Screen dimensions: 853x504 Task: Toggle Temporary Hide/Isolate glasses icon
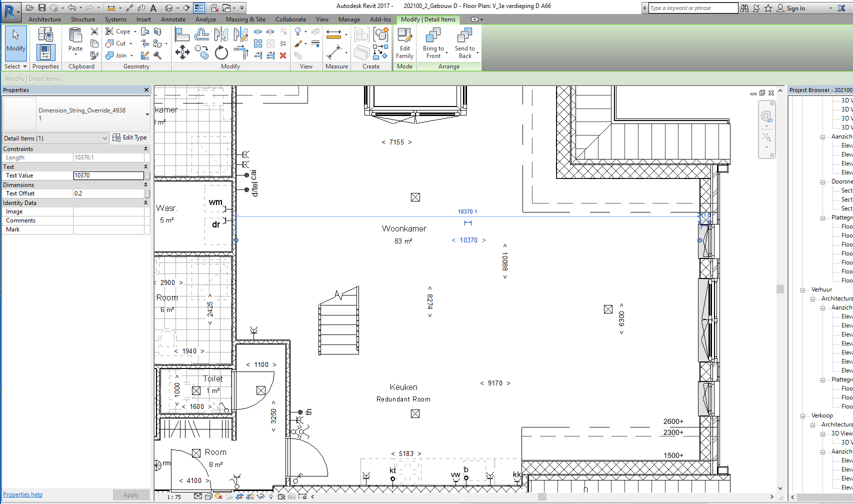coord(260,496)
